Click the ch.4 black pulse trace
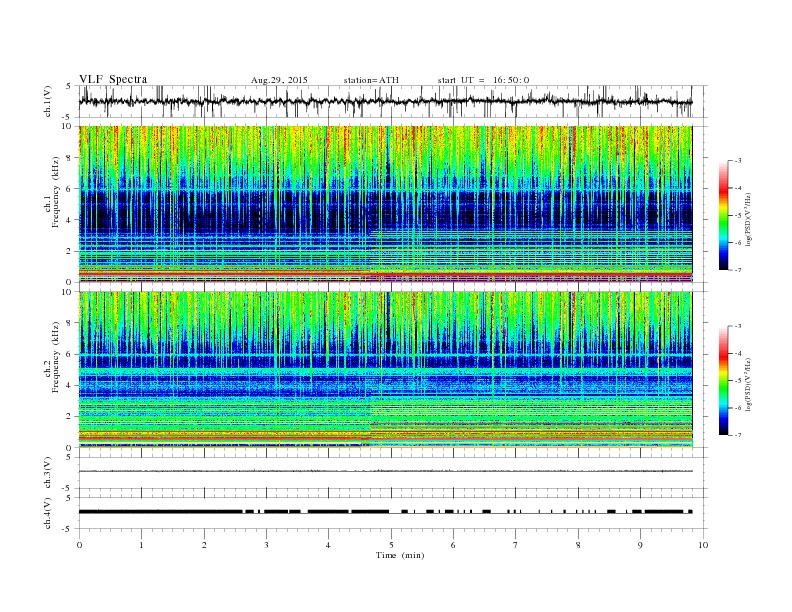Viewport: 792px width, 612px height. click(385, 512)
